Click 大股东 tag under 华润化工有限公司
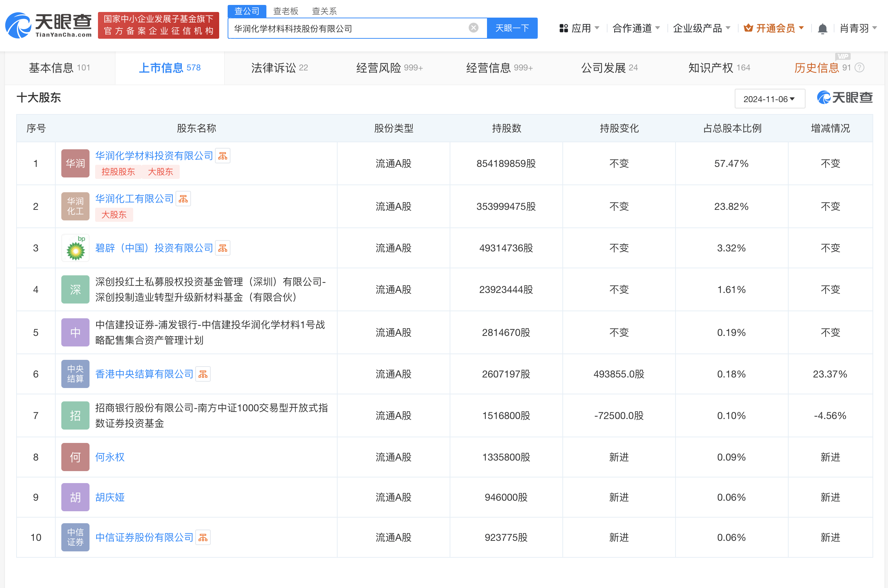 114,214
